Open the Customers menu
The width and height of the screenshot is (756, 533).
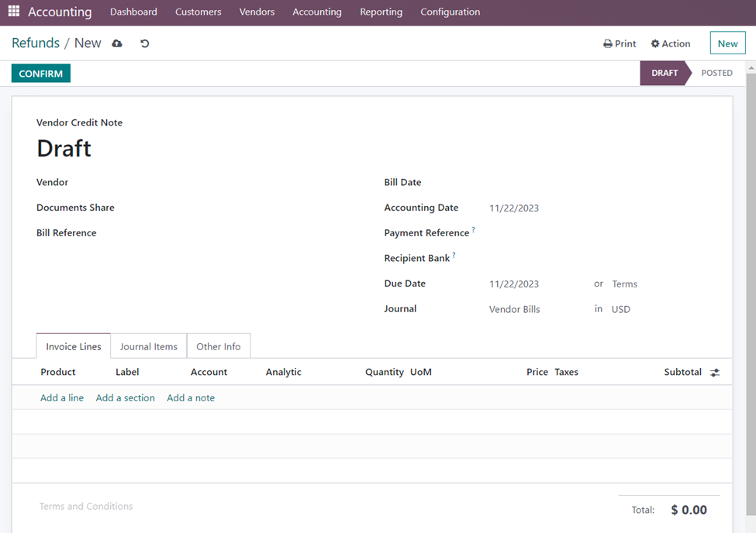tap(198, 12)
